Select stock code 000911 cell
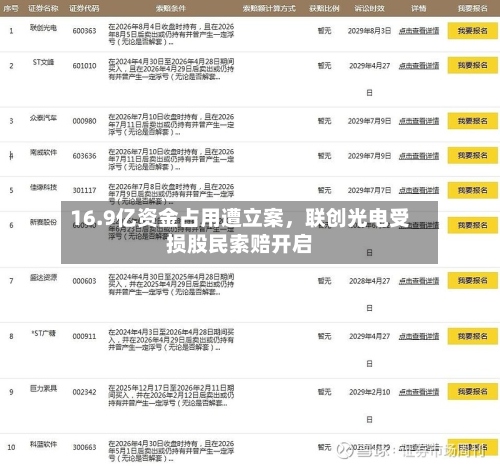Viewport: 500px width, 466px height. click(x=84, y=336)
